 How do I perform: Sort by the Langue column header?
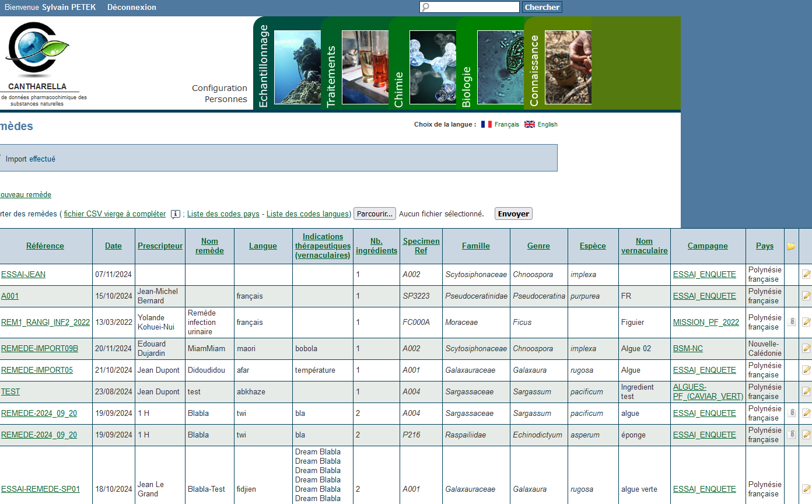[x=263, y=246]
